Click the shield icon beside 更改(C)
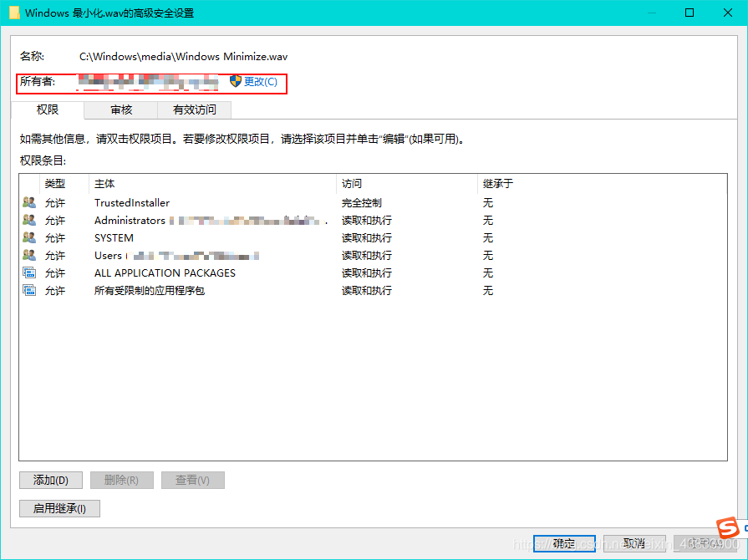The height and width of the screenshot is (560, 748). 235,81
